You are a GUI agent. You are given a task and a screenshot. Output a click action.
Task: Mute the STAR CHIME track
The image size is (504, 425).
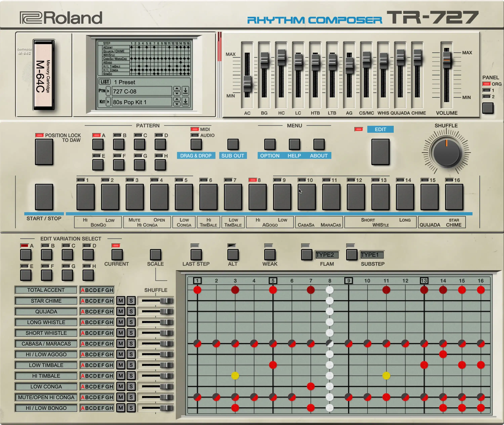(x=121, y=301)
